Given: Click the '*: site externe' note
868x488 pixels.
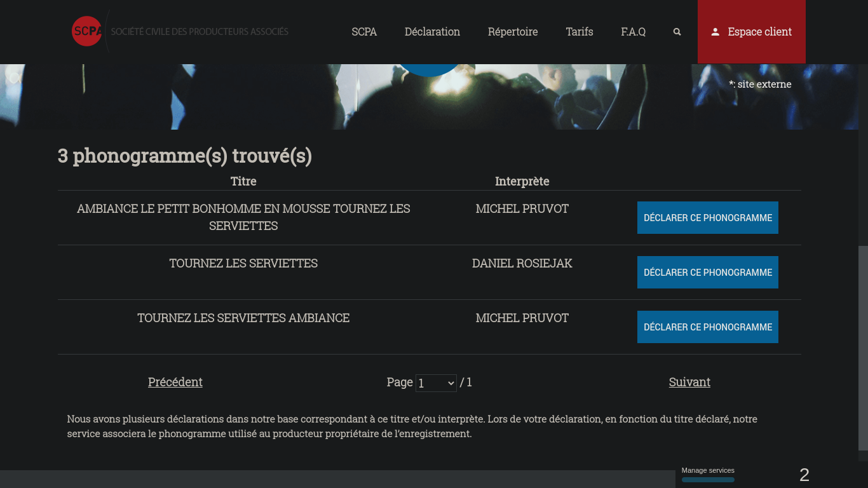Looking at the screenshot, I should tap(760, 84).
